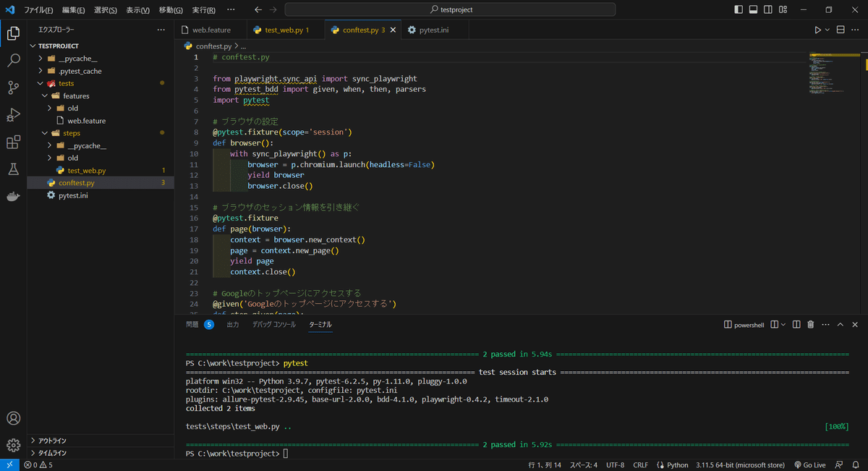Screen dimensions: 868x471
Task: Kill terminal with trash icon
Action: pyautogui.click(x=809, y=324)
